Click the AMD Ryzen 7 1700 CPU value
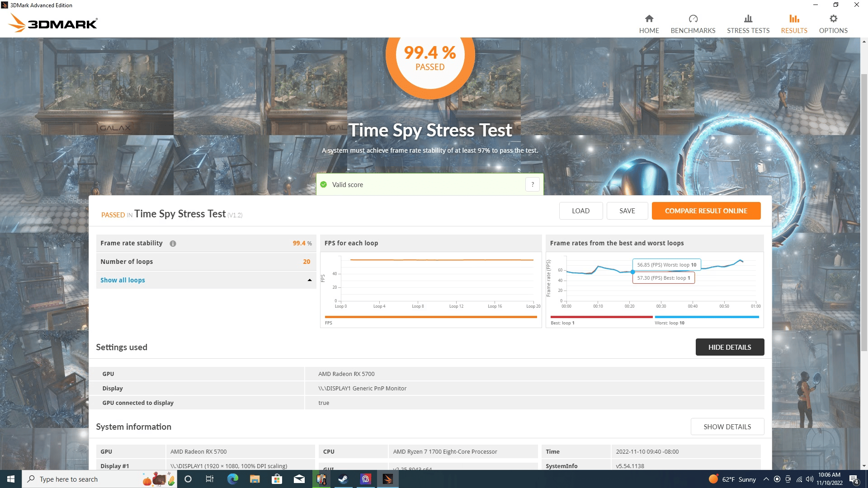The image size is (868, 488). coord(445,451)
